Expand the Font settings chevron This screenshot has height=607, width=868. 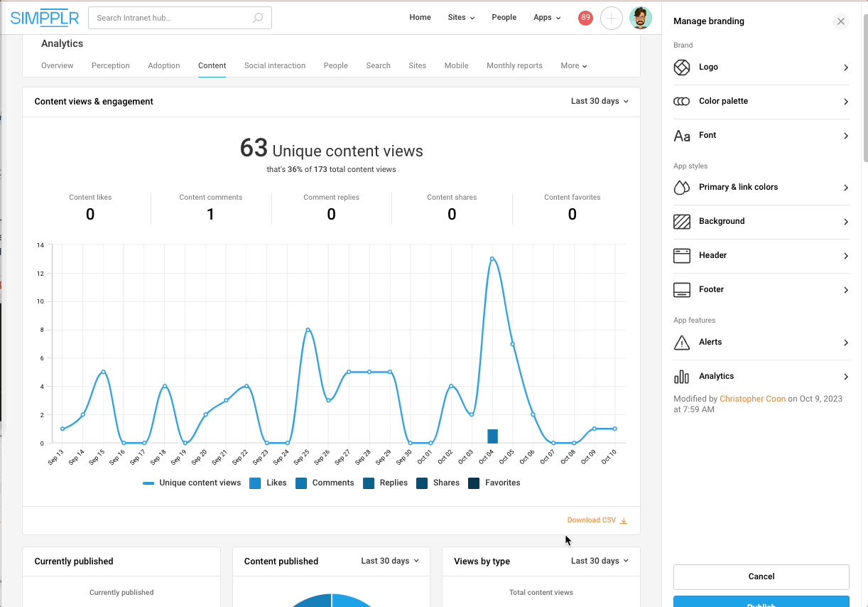(x=846, y=136)
